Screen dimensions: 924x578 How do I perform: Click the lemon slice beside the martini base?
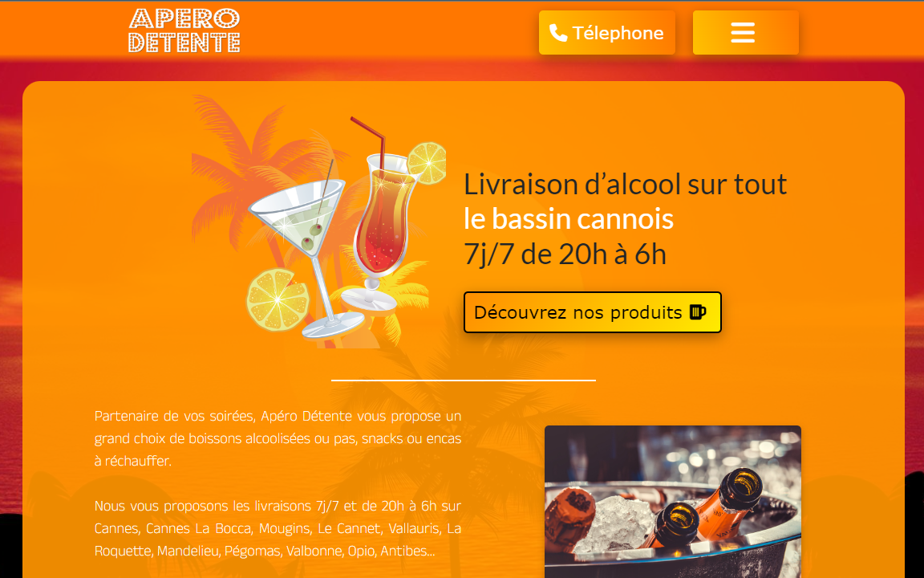tap(278, 299)
